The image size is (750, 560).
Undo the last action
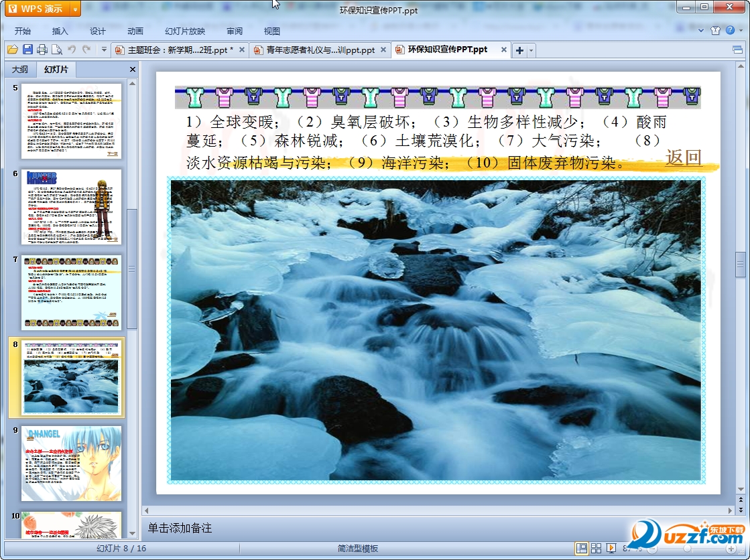pos(72,50)
